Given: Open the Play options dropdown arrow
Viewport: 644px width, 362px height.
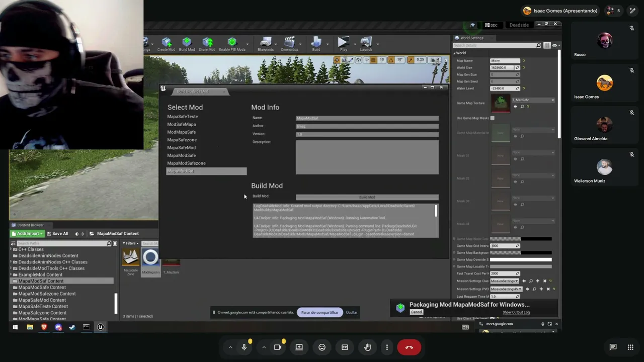Looking at the screenshot, I should tap(355, 44).
